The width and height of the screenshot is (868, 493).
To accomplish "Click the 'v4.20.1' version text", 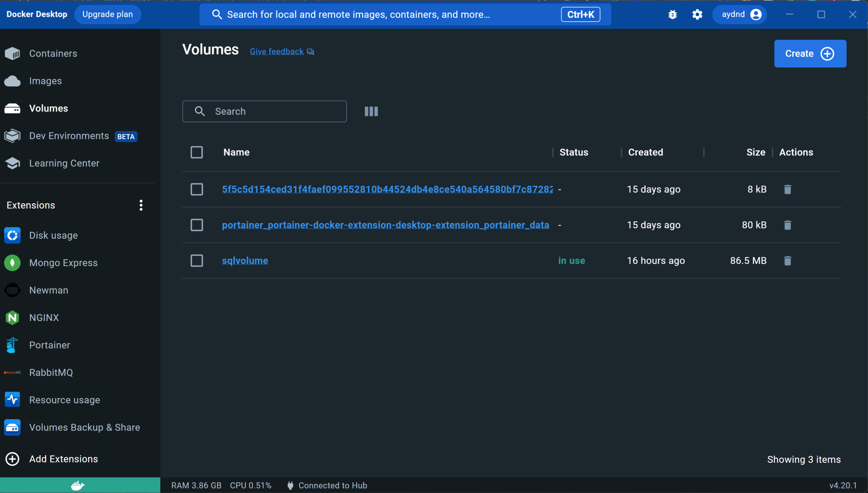I will point(843,485).
